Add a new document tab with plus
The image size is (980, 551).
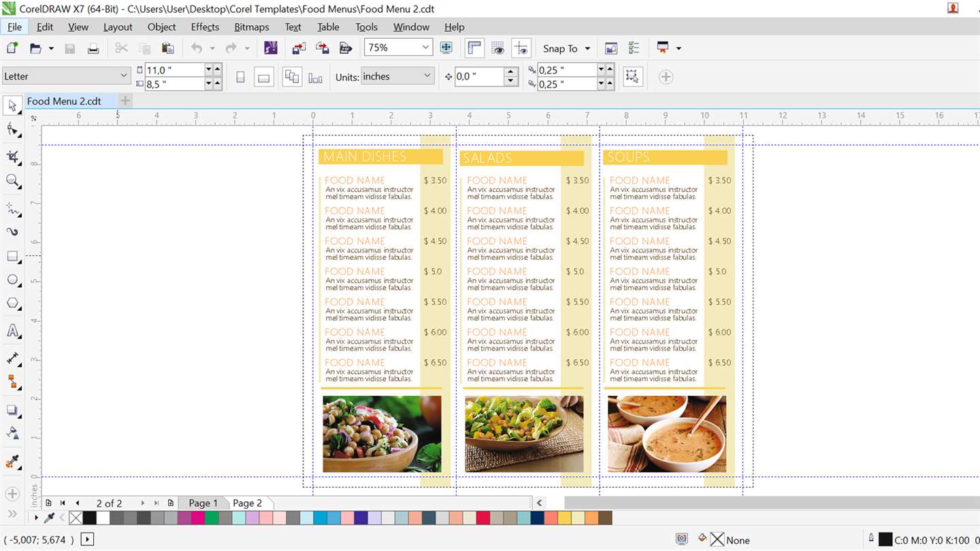pyautogui.click(x=125, y=101)
